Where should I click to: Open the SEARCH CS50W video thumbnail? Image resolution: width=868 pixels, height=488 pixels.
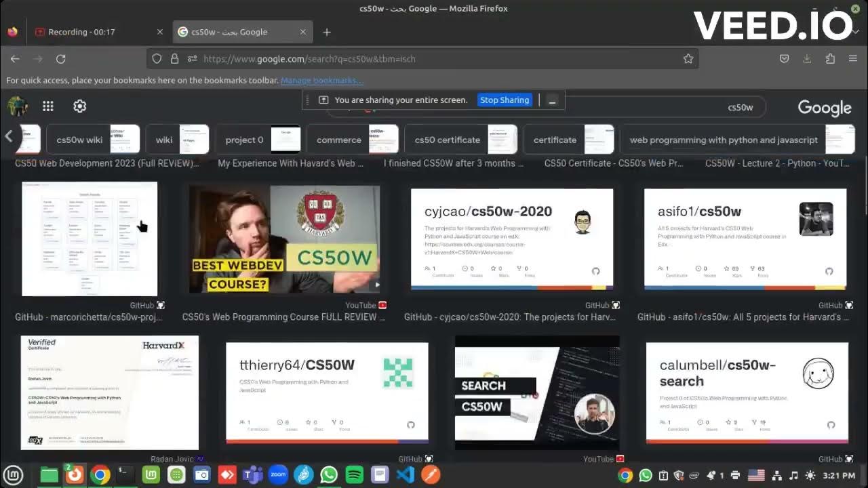(537, 392)
